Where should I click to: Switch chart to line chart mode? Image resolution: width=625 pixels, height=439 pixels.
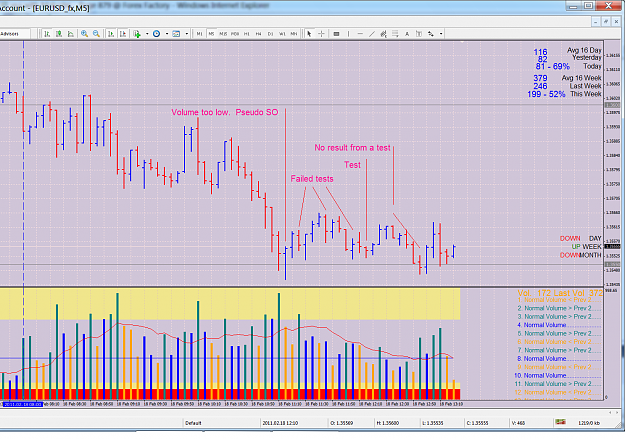click(71, 34)
